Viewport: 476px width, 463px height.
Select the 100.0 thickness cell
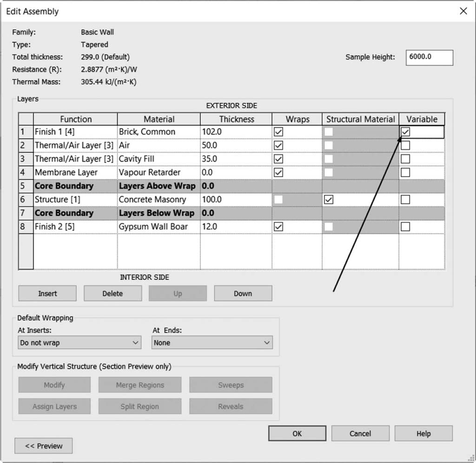(x=236, y=200)
